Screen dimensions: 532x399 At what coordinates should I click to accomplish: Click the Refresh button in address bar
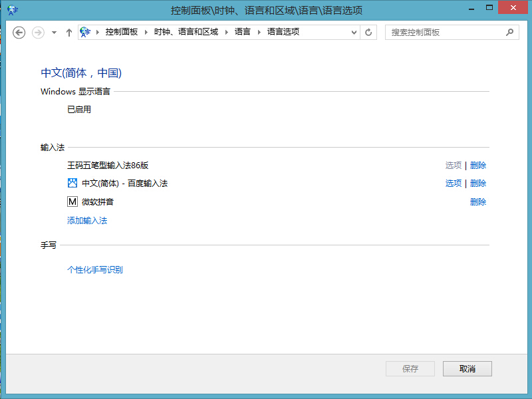click(369, 32)
